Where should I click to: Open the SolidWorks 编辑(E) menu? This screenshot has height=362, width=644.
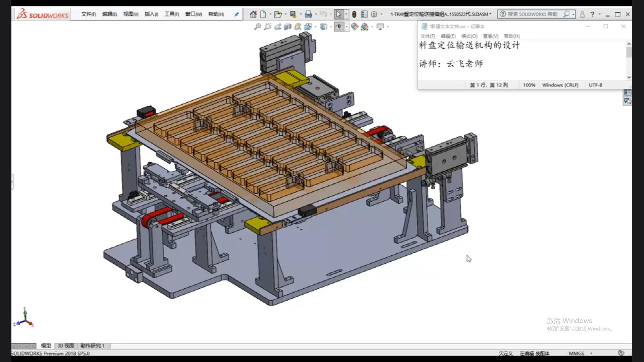click(110, 14)
